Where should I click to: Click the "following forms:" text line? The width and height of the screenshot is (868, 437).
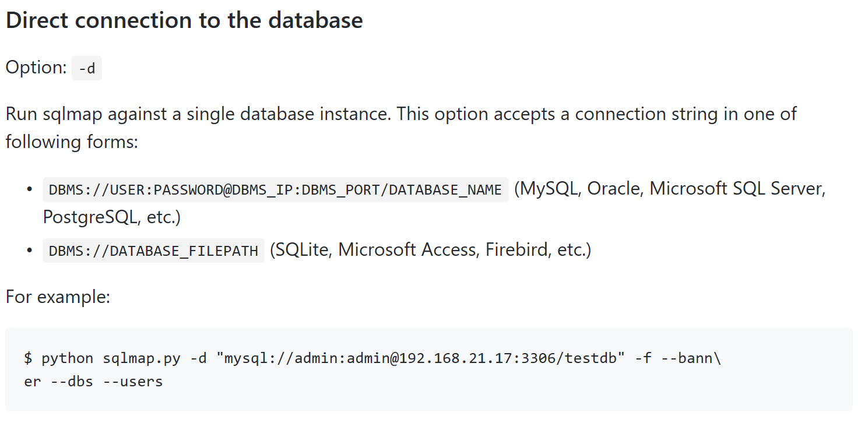[x=72, y=142]
